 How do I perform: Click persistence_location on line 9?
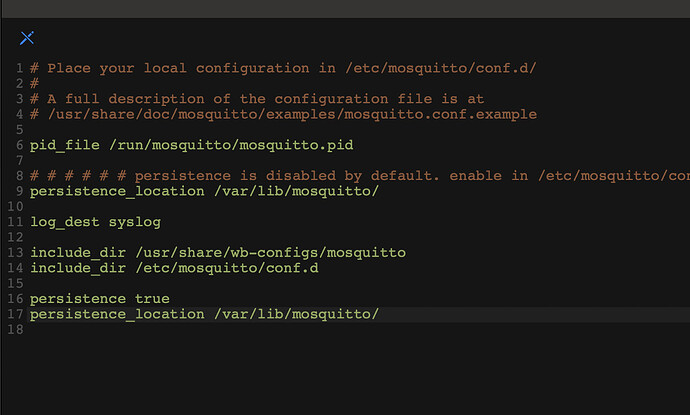(x=117, y=191)
